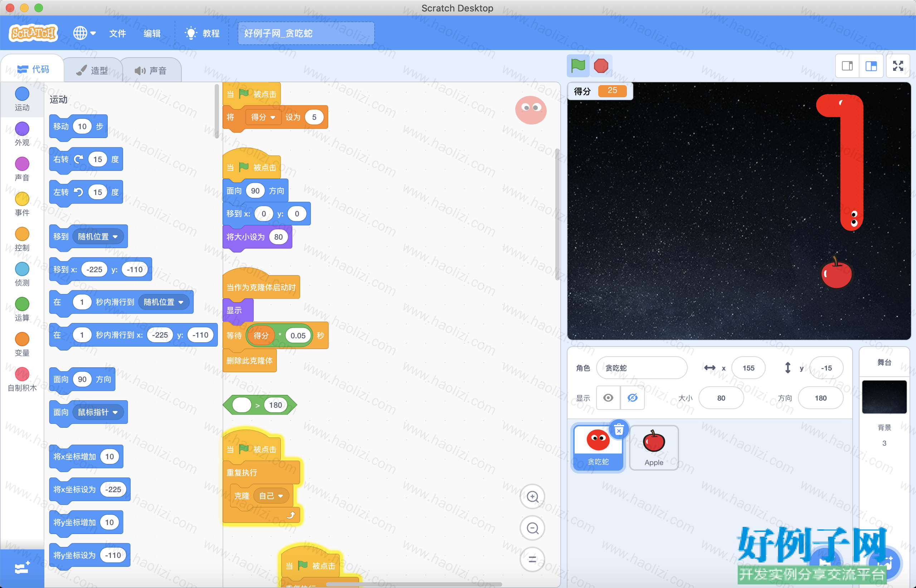Select the 控制 block category

22,239
